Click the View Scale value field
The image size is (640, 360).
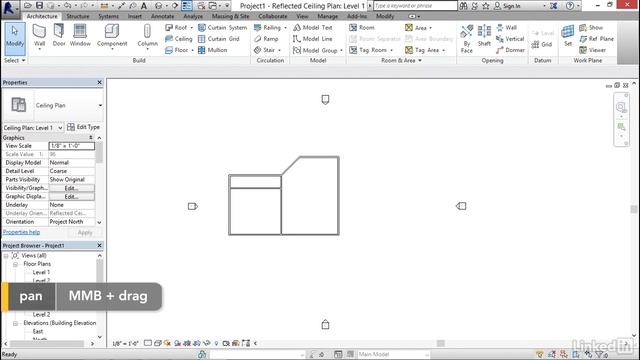(x=71, y=146)
